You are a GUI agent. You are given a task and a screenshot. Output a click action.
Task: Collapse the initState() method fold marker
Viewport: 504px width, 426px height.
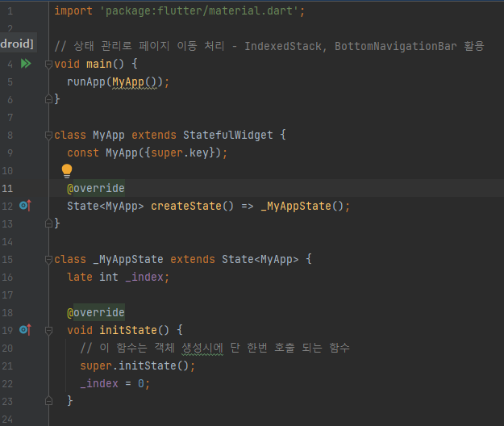[x=48, y=331]
